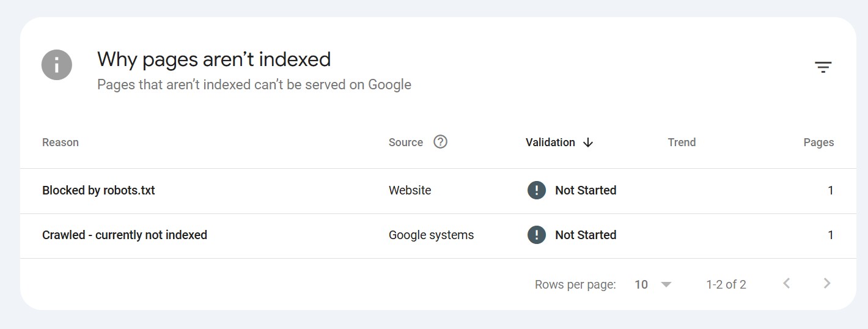The image size is (868, 329).
Task: Click Website source cell
Action: click(410, 190)
